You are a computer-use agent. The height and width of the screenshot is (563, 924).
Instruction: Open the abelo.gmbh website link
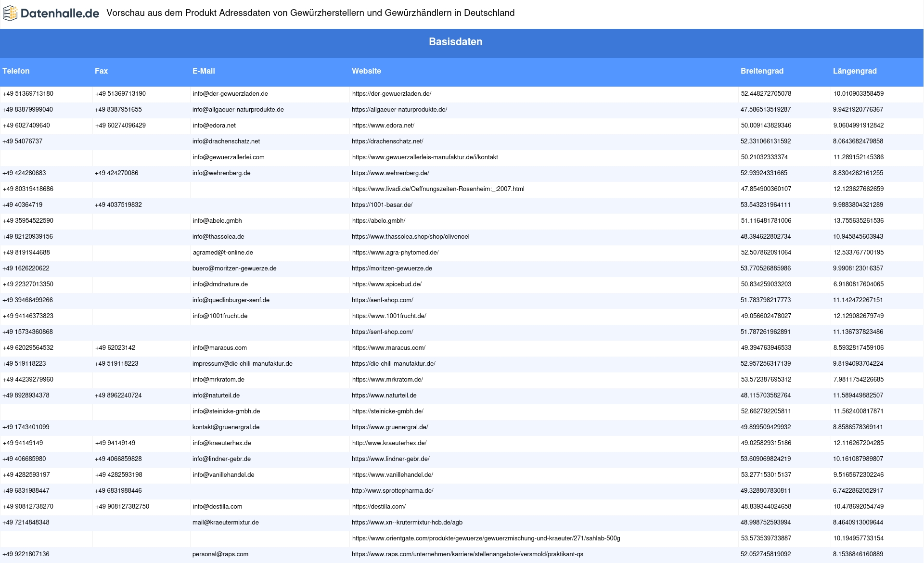[379, 221]
